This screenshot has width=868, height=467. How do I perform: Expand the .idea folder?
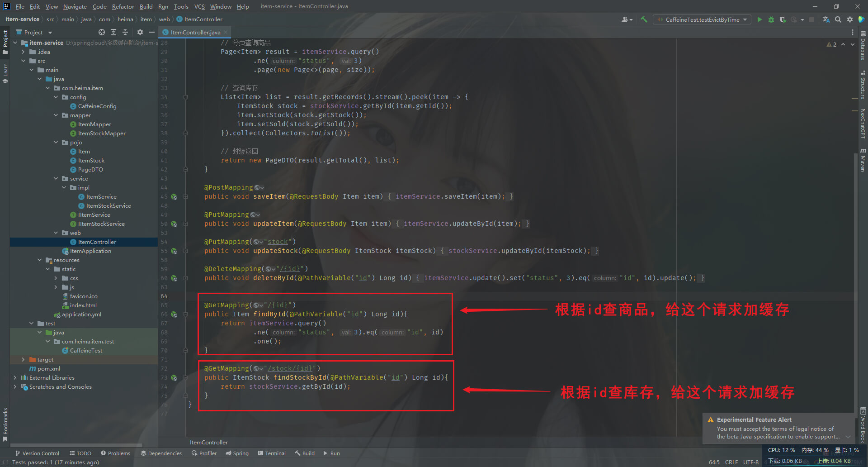point(24,52)
